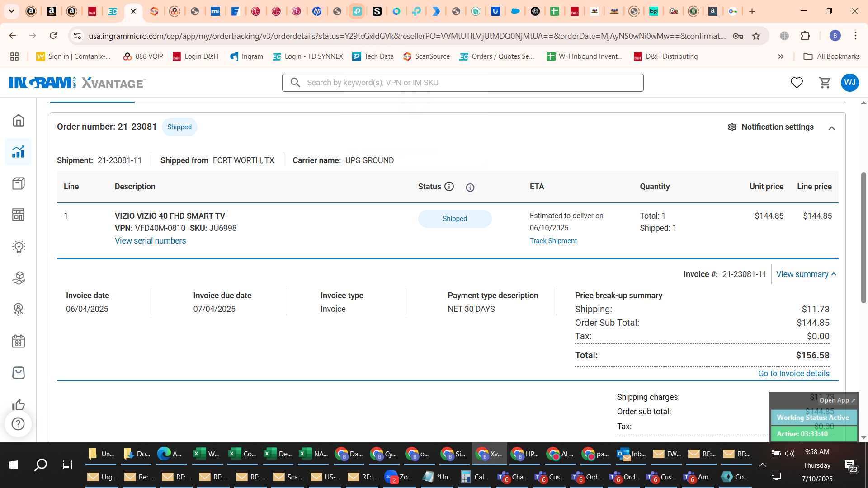Open the analytics chart icon in the sidebar
This screenshot has height=488, width=868.
pos(18,152)
